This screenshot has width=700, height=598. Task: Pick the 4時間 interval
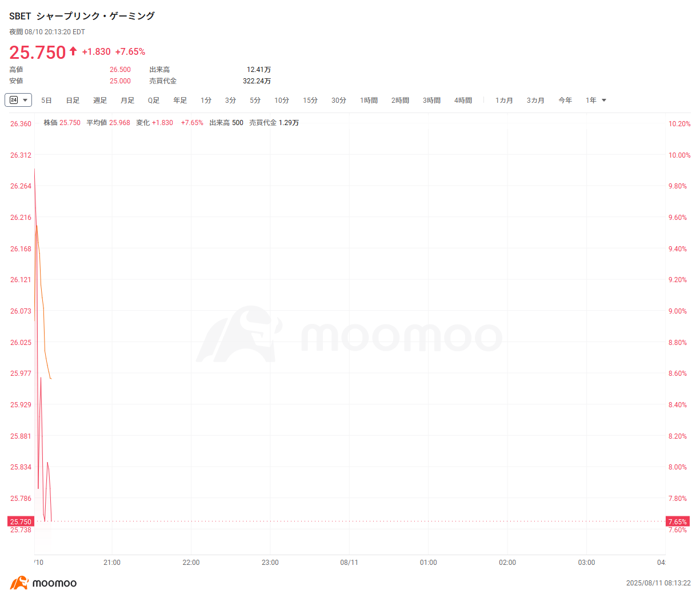463,101
